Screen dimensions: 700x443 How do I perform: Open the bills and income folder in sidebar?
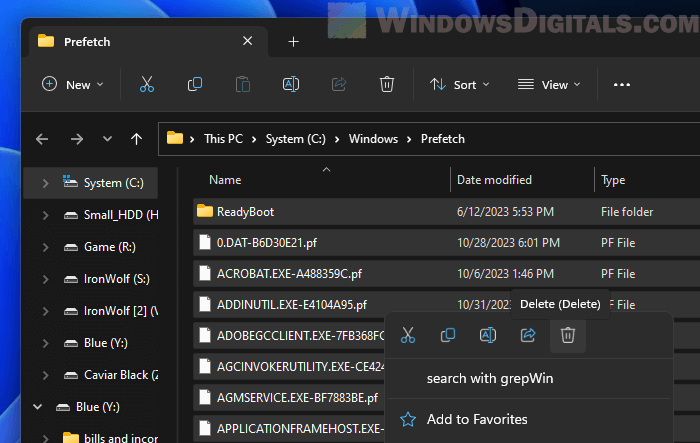point(111,437)
